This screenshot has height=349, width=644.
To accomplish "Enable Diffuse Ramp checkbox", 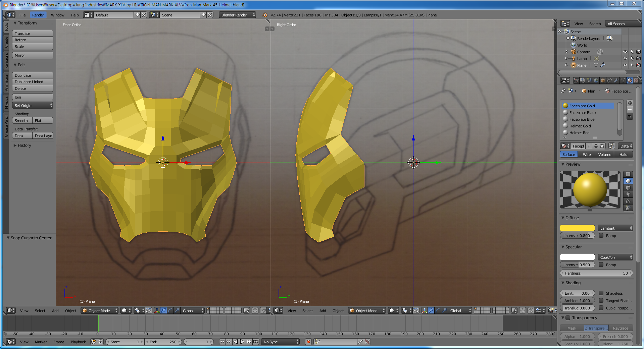I will click(601, 235).
